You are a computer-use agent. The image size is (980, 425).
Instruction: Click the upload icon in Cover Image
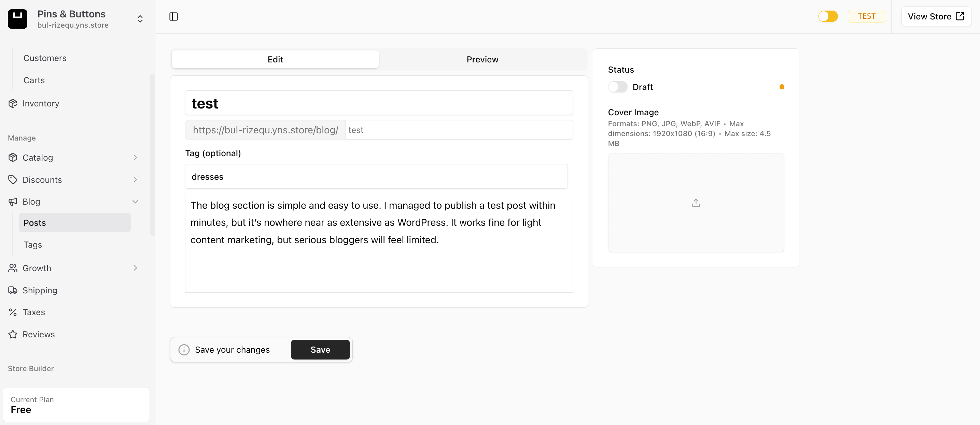tap(696, 203)
